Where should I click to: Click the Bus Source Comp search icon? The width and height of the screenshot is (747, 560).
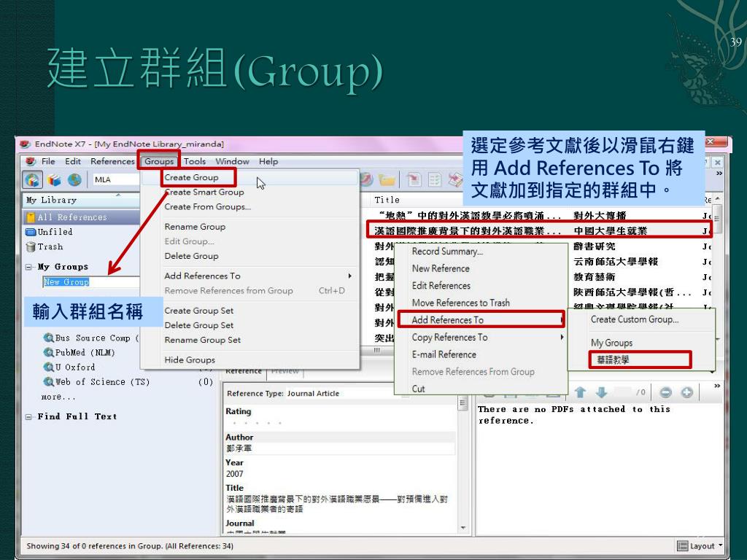48,338
